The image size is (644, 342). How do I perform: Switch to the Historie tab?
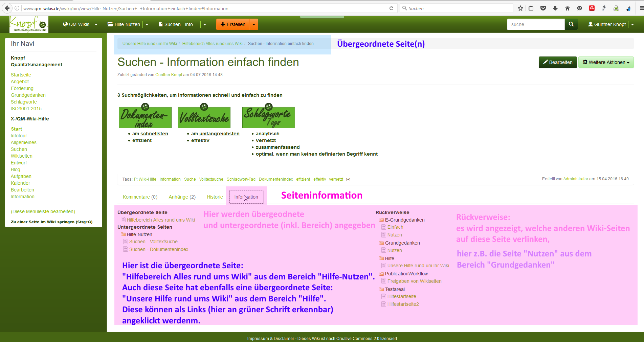point(215,197)
